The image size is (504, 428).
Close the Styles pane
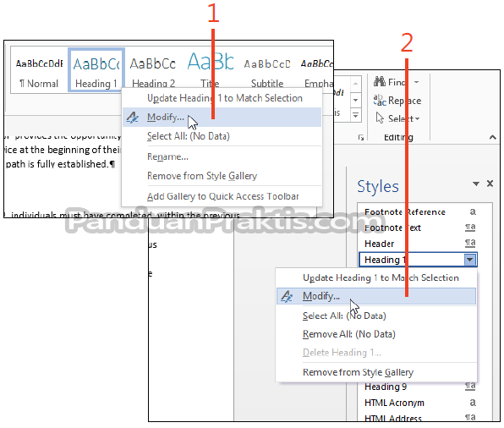(x=490, y=184)
